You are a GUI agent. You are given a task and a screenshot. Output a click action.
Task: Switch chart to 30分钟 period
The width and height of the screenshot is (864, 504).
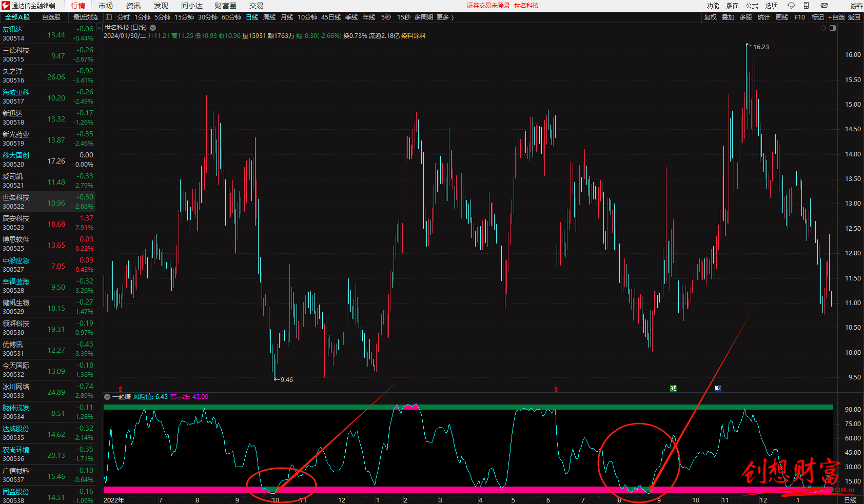(208, 17)
